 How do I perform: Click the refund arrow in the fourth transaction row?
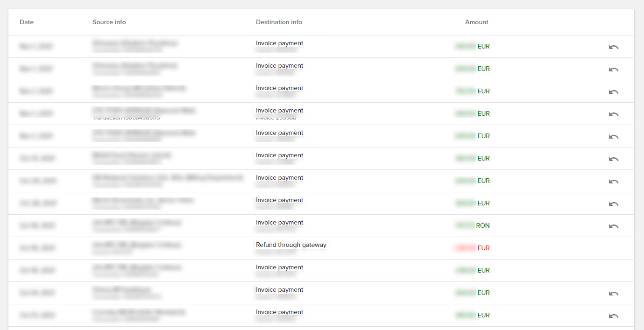(x=613, y=114)
